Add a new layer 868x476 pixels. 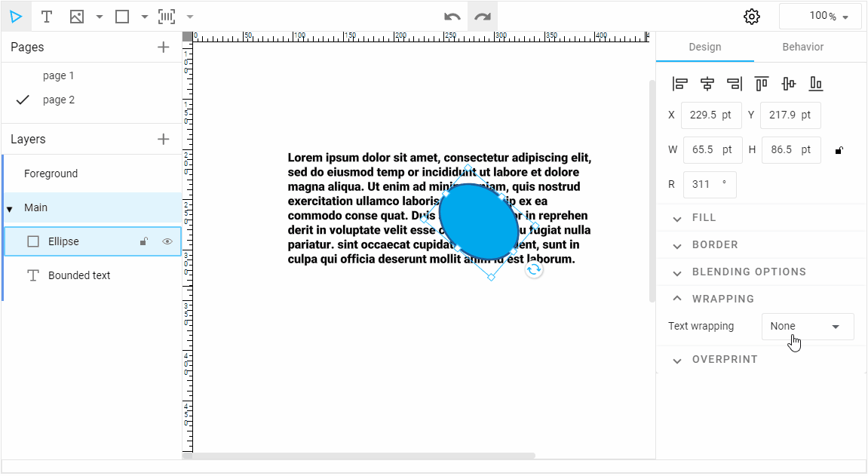pos(163,139)
